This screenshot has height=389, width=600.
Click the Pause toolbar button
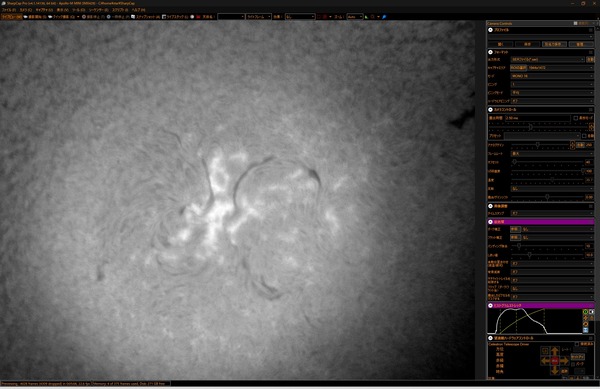click(117, 17)
